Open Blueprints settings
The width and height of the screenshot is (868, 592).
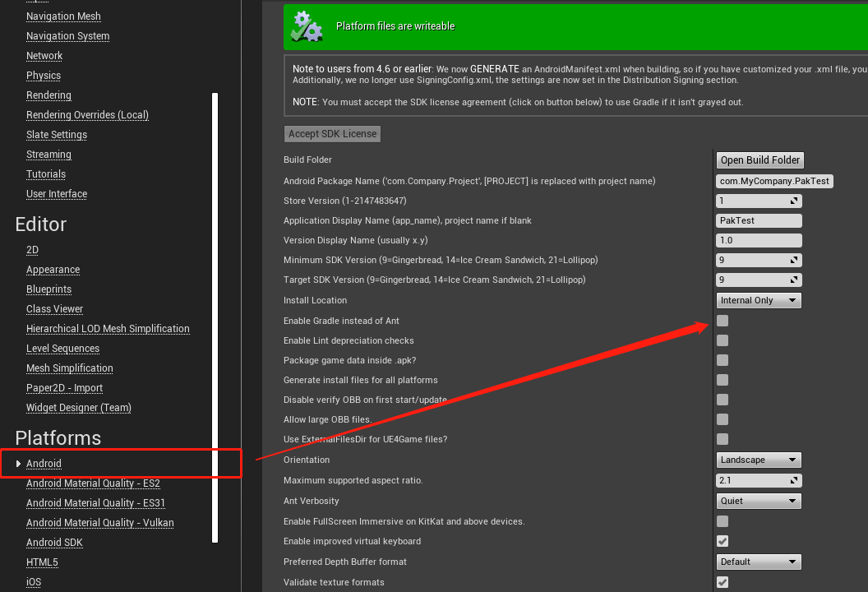(x=48, y=289)
